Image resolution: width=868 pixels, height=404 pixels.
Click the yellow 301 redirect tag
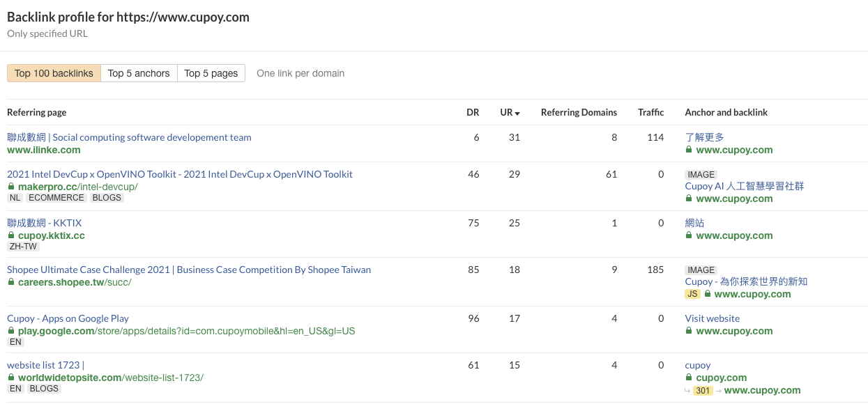pyautogui.click(x=703, y=391)
